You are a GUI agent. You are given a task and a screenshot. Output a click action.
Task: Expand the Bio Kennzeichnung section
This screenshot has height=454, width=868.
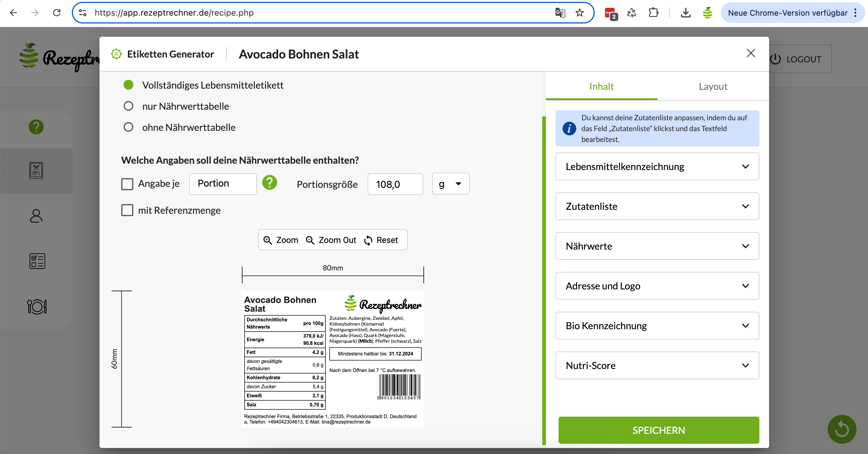[x=657, y=325]
